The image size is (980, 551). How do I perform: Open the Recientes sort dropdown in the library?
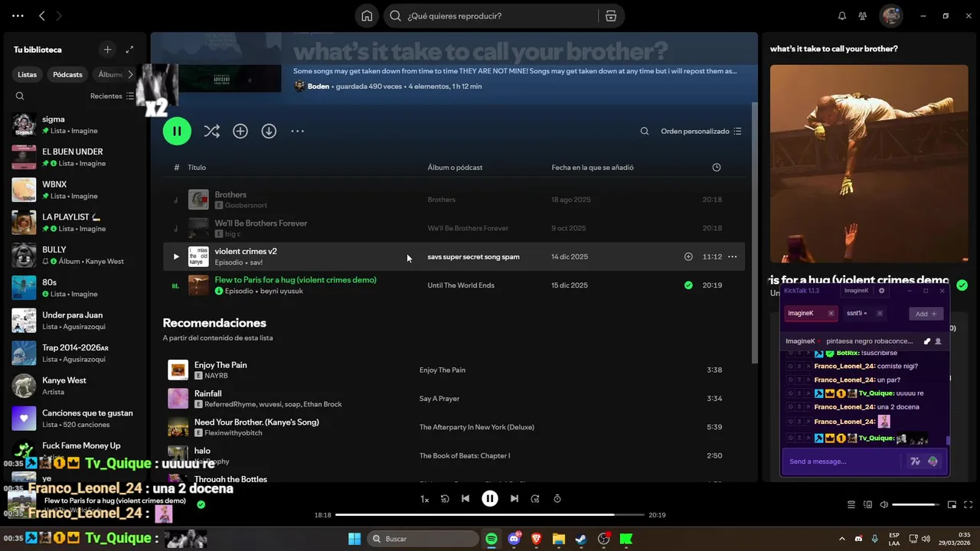pos(112,96)
